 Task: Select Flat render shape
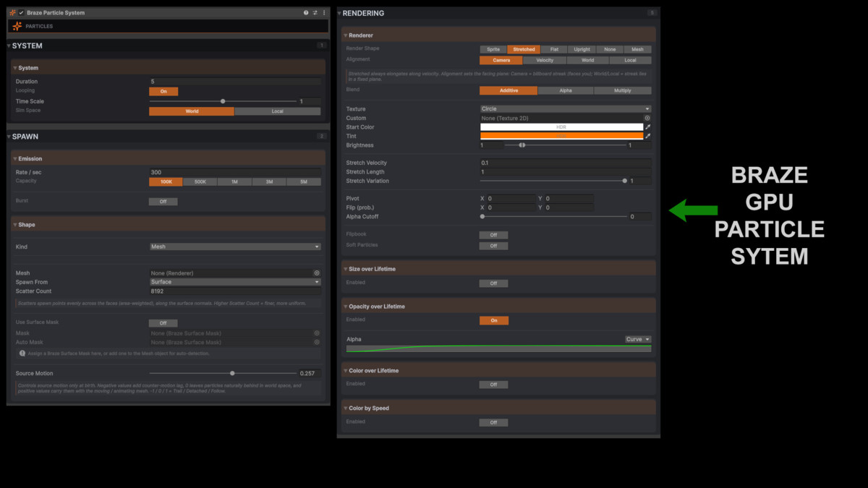point(554,49)
